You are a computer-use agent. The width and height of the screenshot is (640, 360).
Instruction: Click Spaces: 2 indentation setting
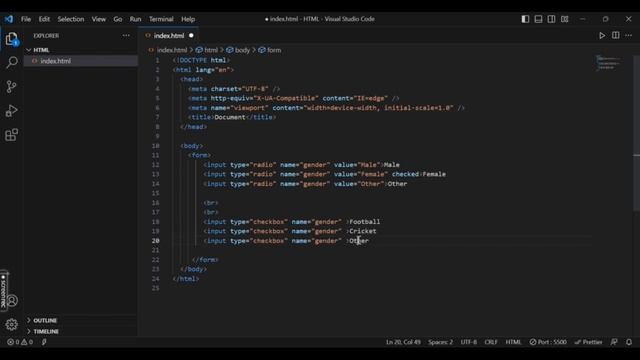pyautogui.click(x=440, y=342)
